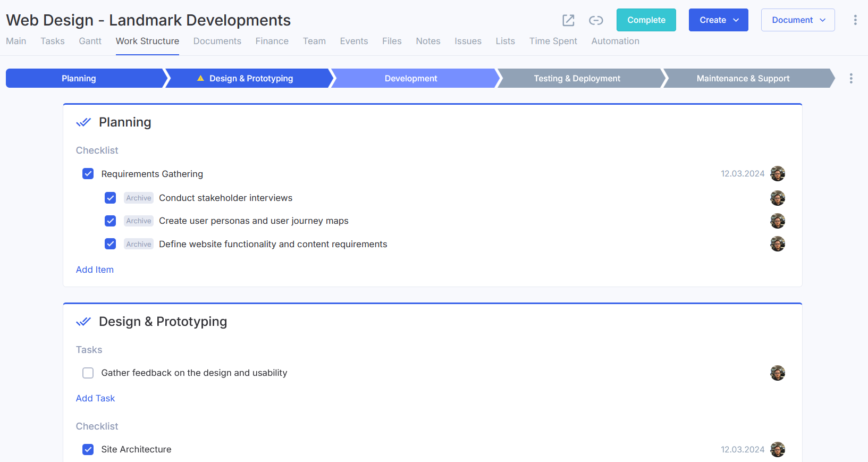Viewport: 868px width, 462px height.
Task: Click double-check icon beside Design & Prototyping heading
Action: click(x=83, y=322)
